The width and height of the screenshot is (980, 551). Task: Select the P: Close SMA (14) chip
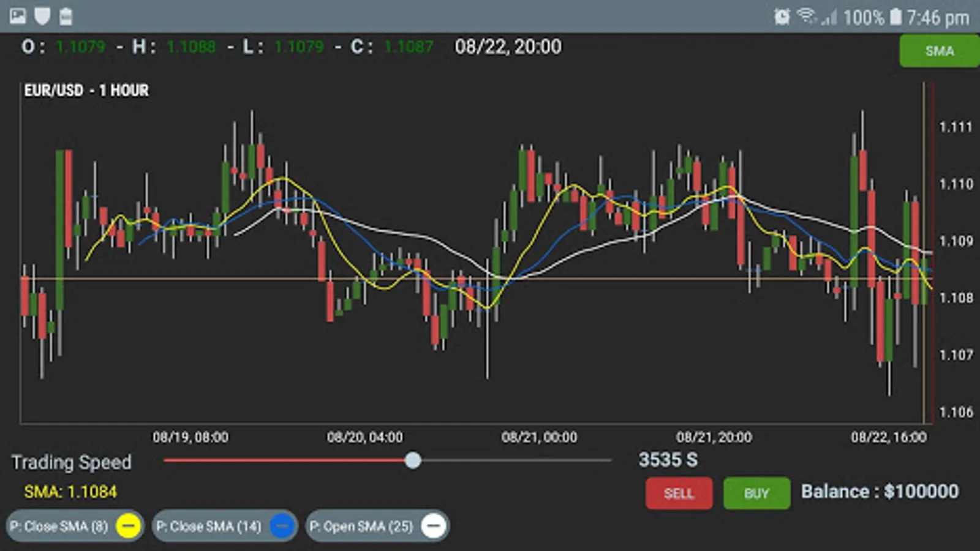[225, 526]
